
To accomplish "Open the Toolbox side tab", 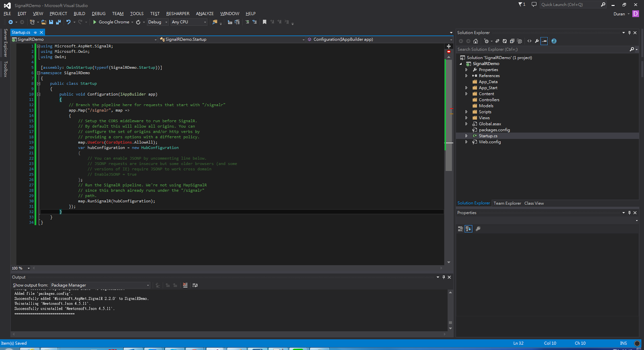I will coord(5,69).
